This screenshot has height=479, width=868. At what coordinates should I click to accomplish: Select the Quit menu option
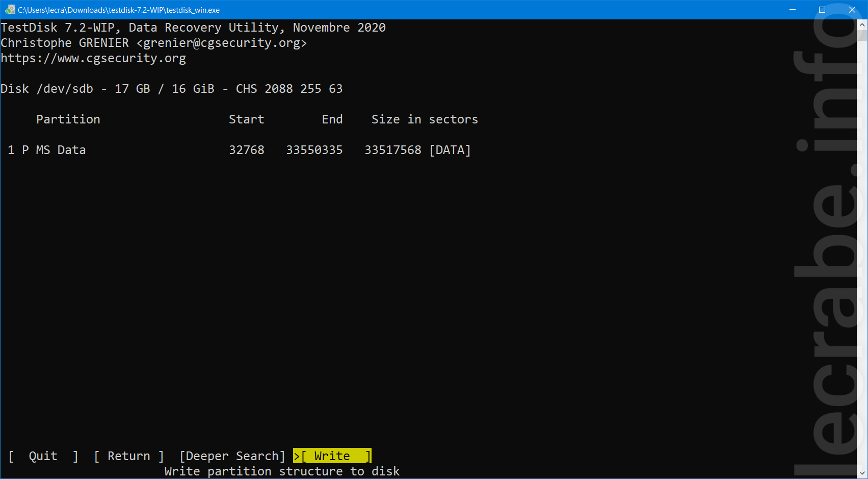(x=43, y=456)
